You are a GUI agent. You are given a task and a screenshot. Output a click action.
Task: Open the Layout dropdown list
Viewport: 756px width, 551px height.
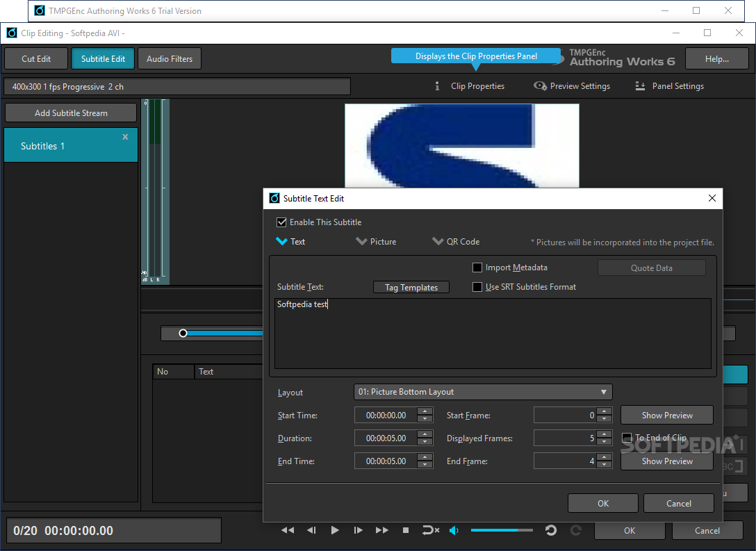point(483,392)
